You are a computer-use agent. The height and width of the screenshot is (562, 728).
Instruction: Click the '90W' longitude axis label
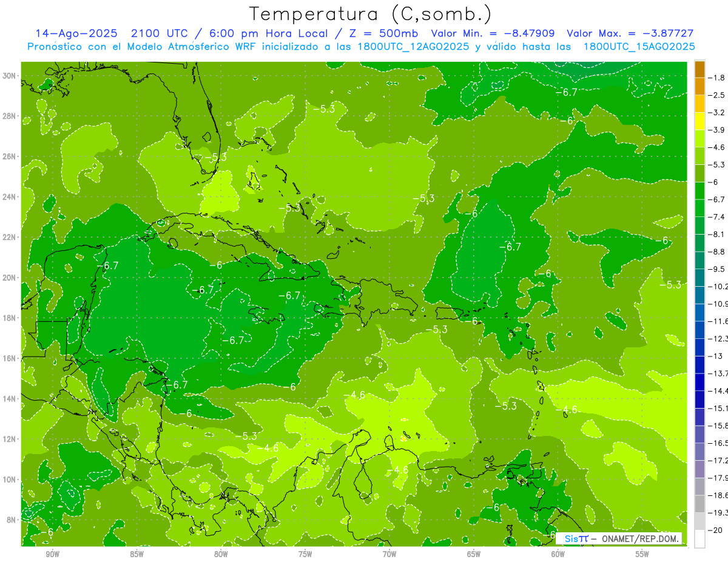tap(53, 554)
